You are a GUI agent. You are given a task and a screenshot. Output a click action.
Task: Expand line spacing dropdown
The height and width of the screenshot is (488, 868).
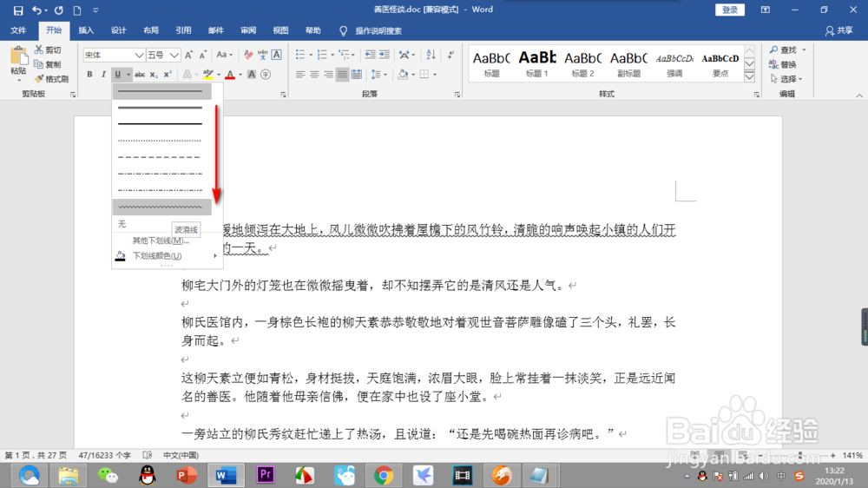pyautogui.click(x=378, y=74)
